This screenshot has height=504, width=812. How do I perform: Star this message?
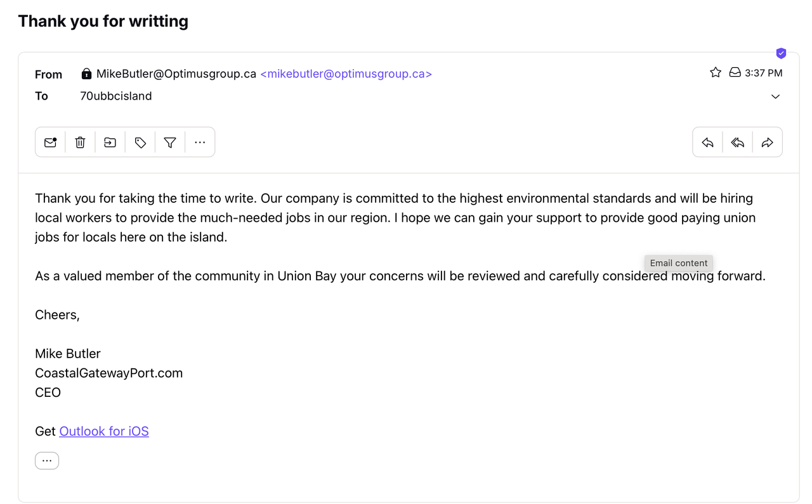[716, 73]
